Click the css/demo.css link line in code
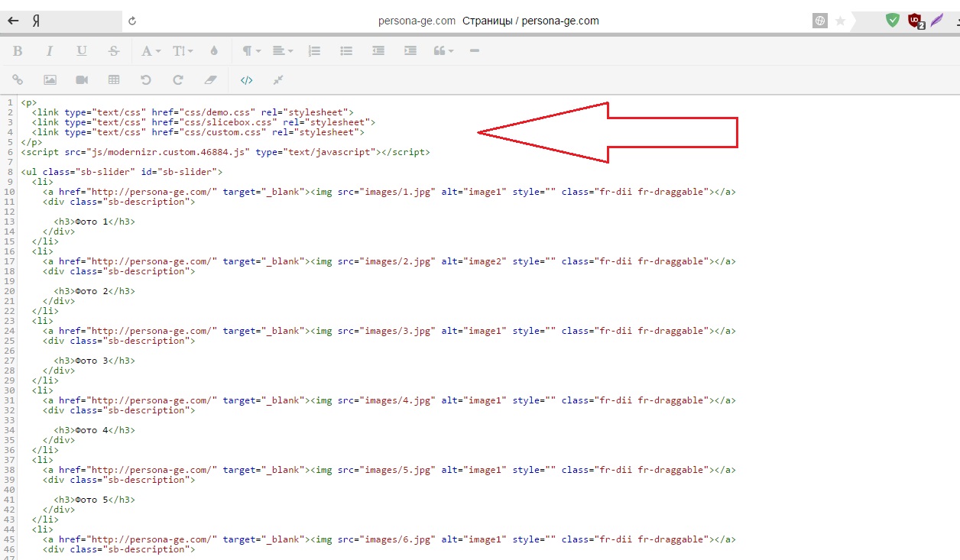This screenshot has width=960, height=560. pos(193,112)
